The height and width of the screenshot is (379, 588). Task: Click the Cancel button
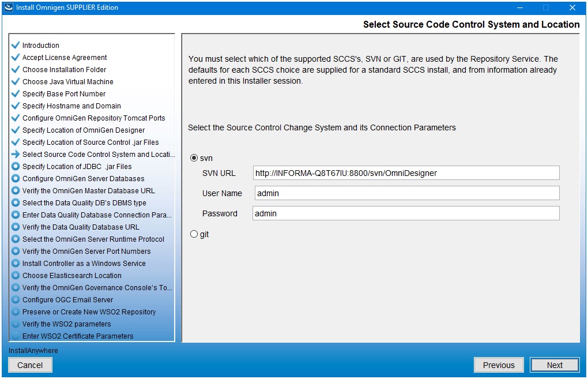[30, 365]
